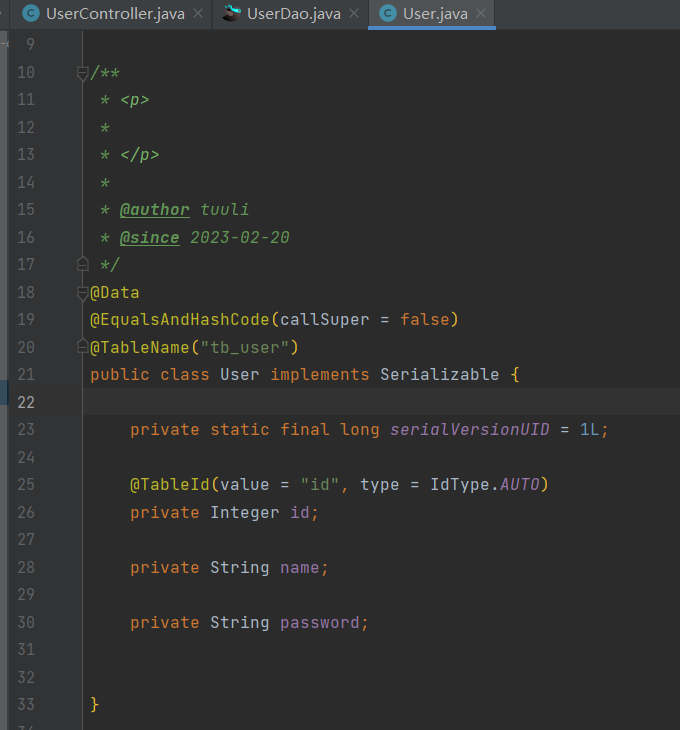Click line number 33 in gutter
The image size is (680, 730).
(x=26, y=704)
